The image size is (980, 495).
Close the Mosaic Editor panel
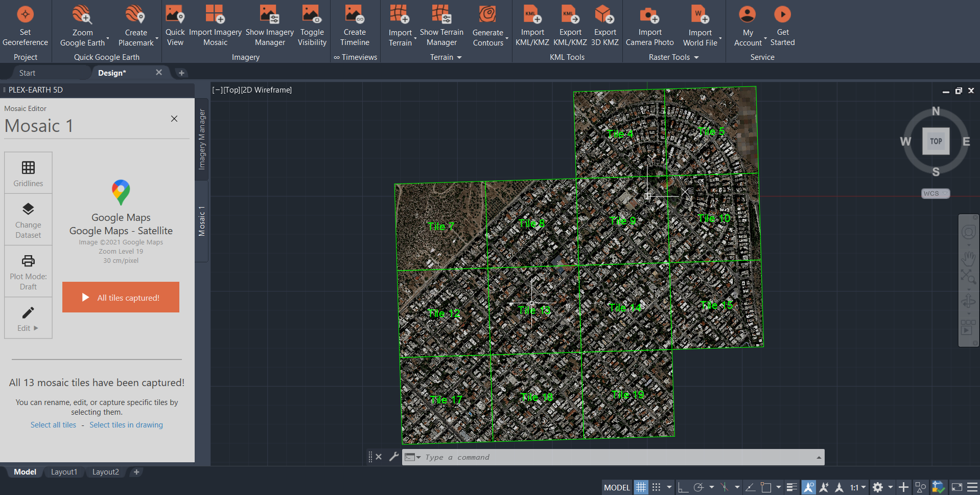coord(174,119)
